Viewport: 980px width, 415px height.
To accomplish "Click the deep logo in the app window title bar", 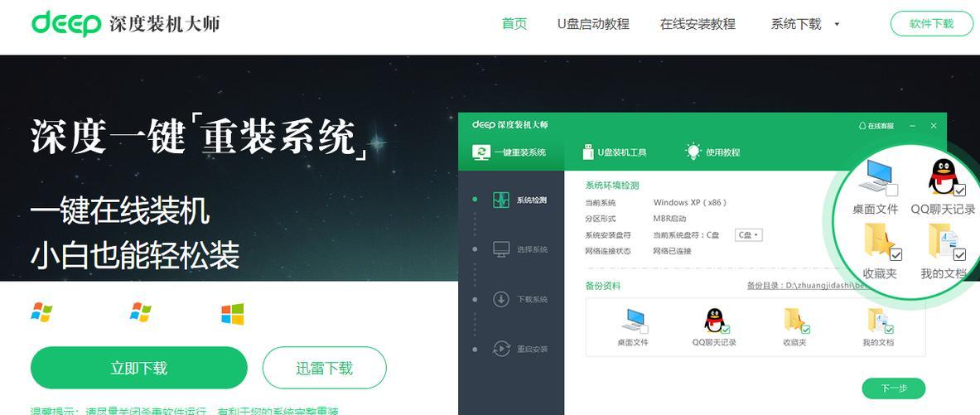I will [484, 125].
